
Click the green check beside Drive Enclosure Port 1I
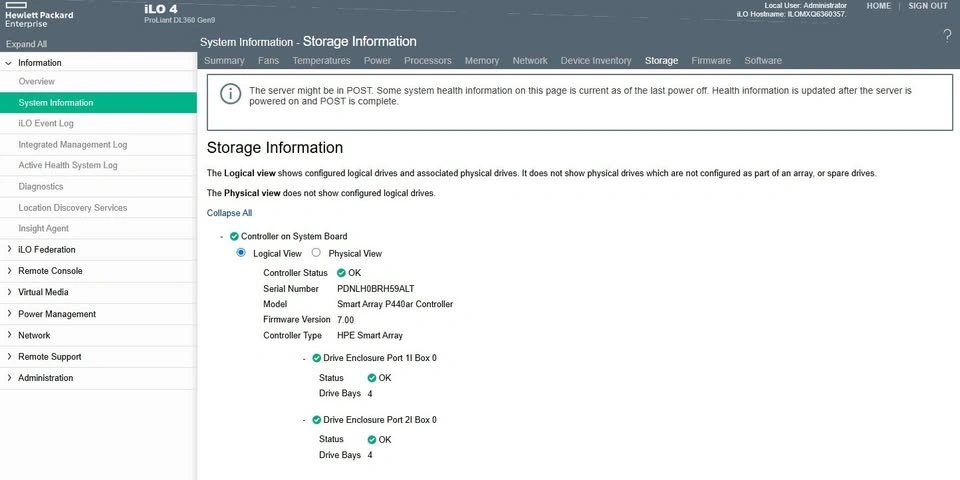click(x=317, y=358)
